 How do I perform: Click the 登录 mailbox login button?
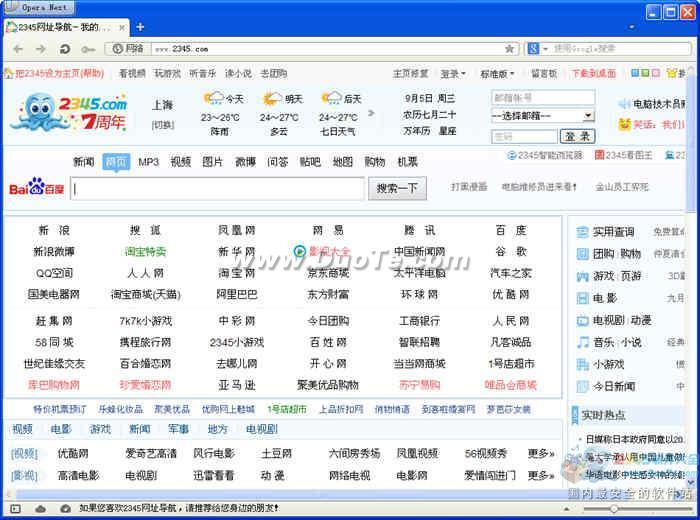point(575,136)
